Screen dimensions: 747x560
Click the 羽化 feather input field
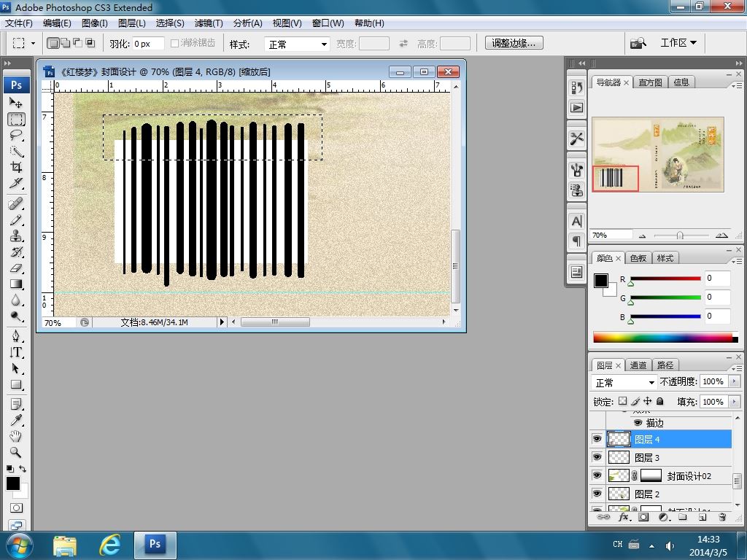147,44
